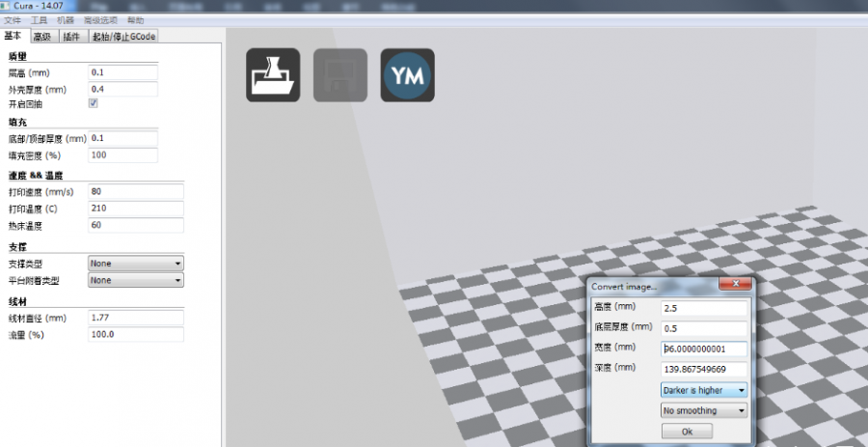868x447 pixels.
Task: Click the 线材 section heading
Action: tap(17, 302)
